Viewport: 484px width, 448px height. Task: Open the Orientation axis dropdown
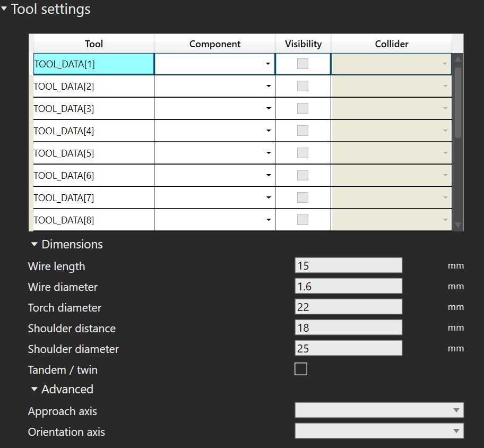click(x=379, y=431)
